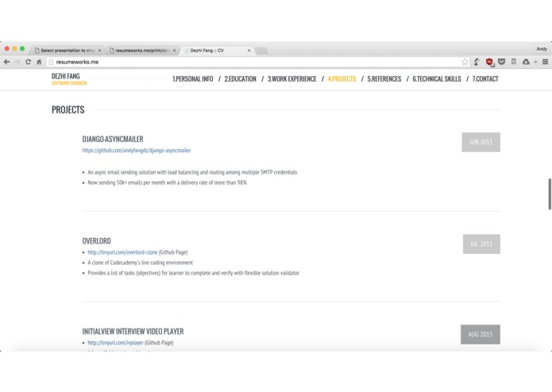Click the browser forward arrow
The image size is (552, 392).
click(x=17, y=62)
